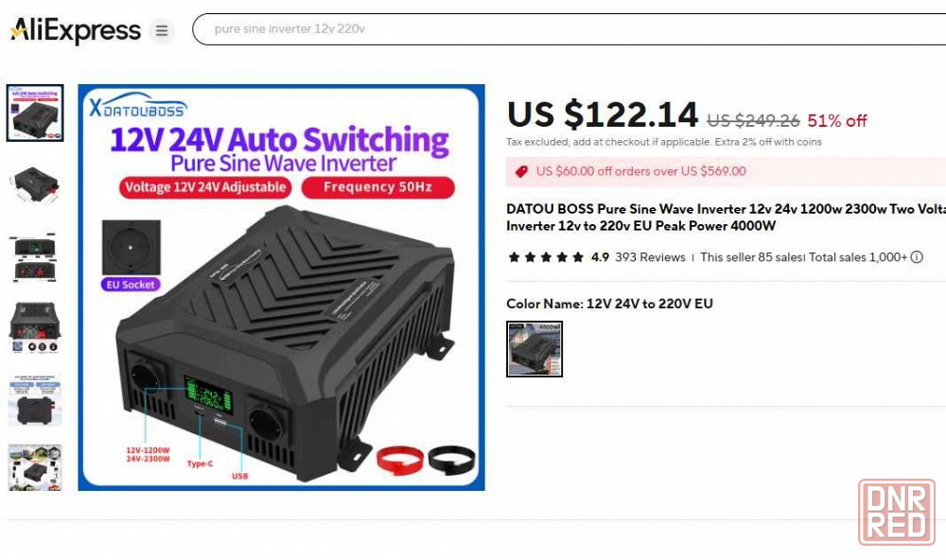
Task: Click the DATOU BOSS product title
Action: point(726,218)
